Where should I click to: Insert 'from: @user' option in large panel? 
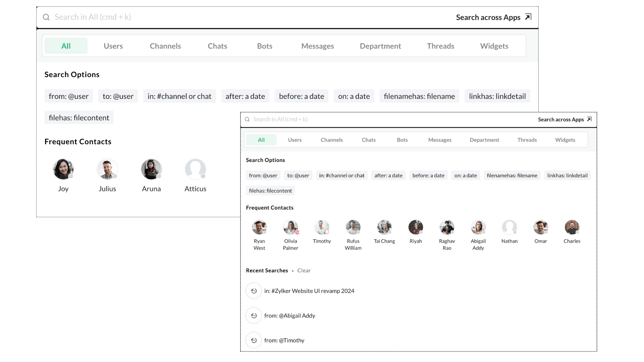[68, 96]
